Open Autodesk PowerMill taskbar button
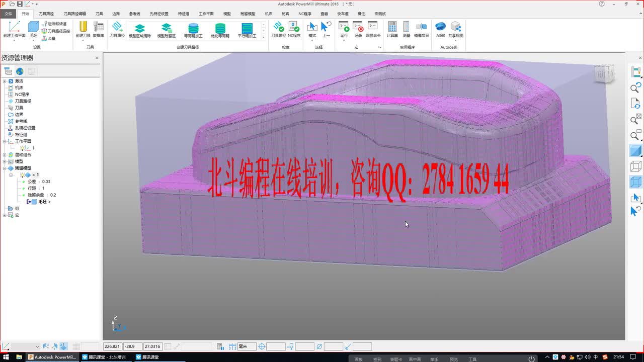 pyautogui.click(x=53, y=357)
